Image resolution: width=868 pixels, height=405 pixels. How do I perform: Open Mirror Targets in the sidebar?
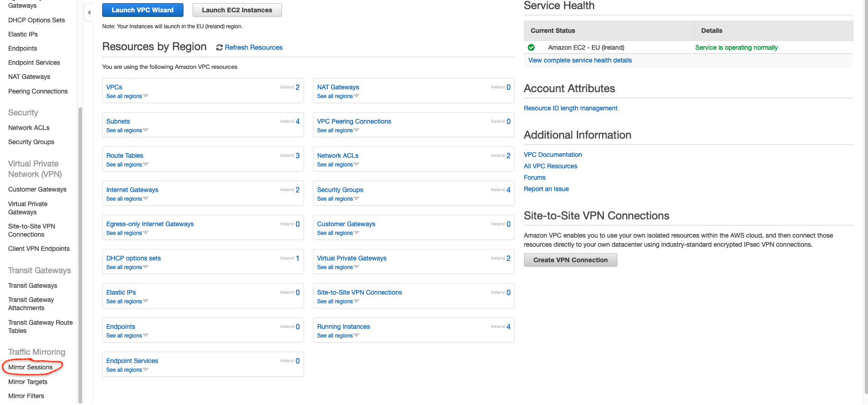click(28, 382)
